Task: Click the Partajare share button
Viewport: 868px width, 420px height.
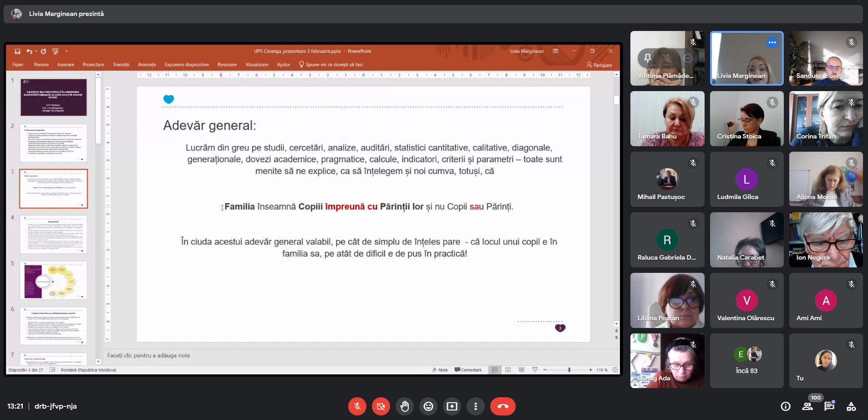Action: (x=599, y=65)
